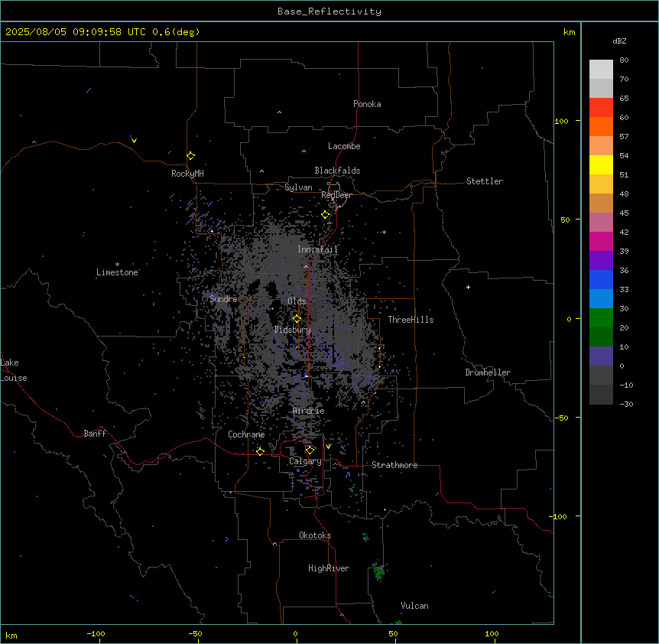Click the -100 tick on vertical km axis

pyautogui.click(x=560, y=516)
